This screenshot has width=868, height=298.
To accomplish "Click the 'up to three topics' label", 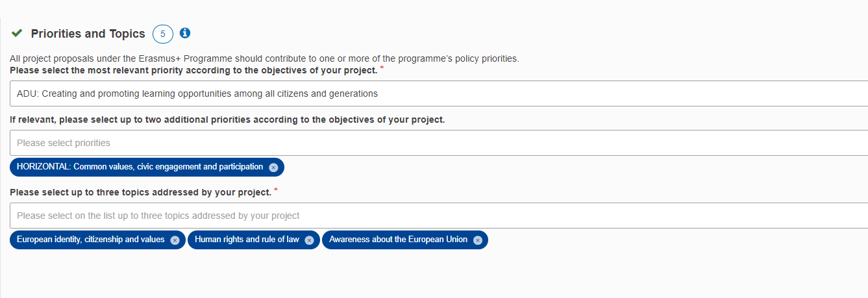I will click(140, 192).
